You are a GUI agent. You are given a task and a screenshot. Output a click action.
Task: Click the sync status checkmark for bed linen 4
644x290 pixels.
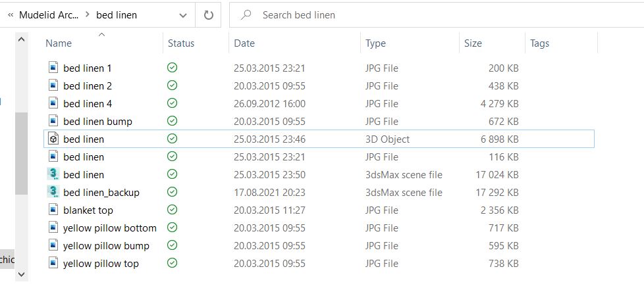pyautogui.click(x=172, y=103)
